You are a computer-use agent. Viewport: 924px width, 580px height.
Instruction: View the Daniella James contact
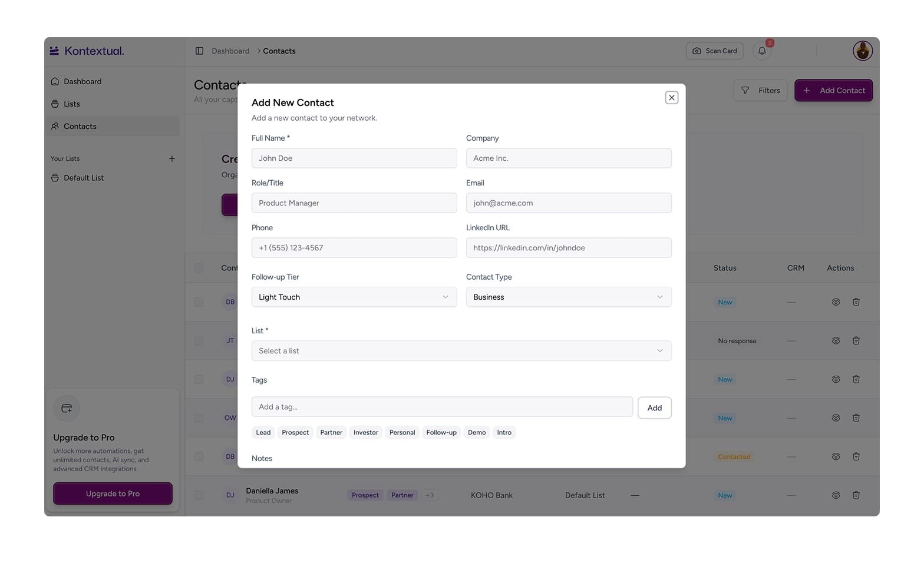click(x=836, y=495)
